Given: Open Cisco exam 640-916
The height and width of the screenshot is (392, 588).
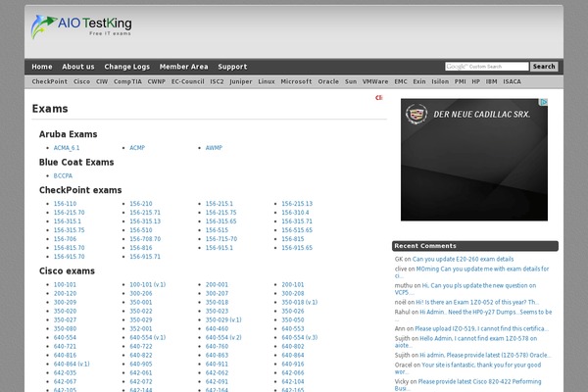Looking at the screenshot, I should [x=293, y=364].
